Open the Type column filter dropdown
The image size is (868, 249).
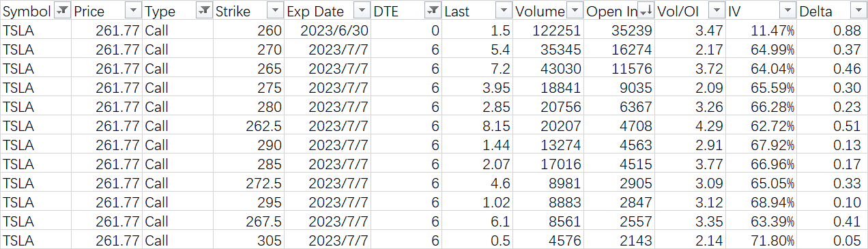(x=204, y=11)
